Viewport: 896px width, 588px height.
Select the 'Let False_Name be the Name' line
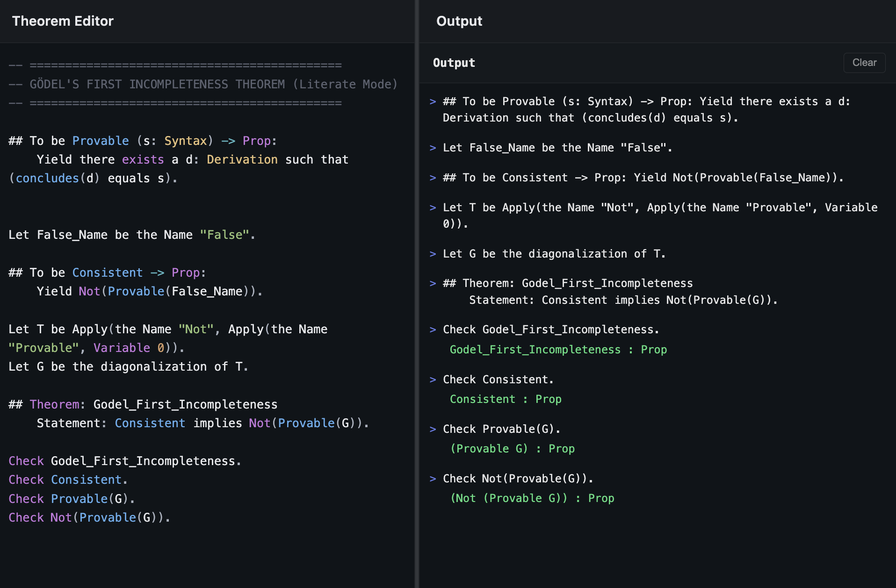click(x=132, y=234)
